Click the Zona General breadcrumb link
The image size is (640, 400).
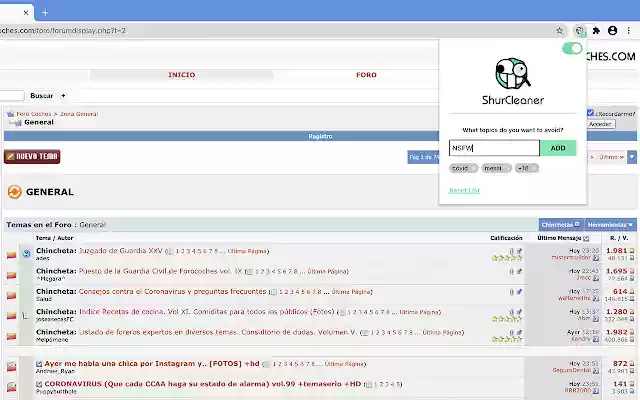click(79, 114)
